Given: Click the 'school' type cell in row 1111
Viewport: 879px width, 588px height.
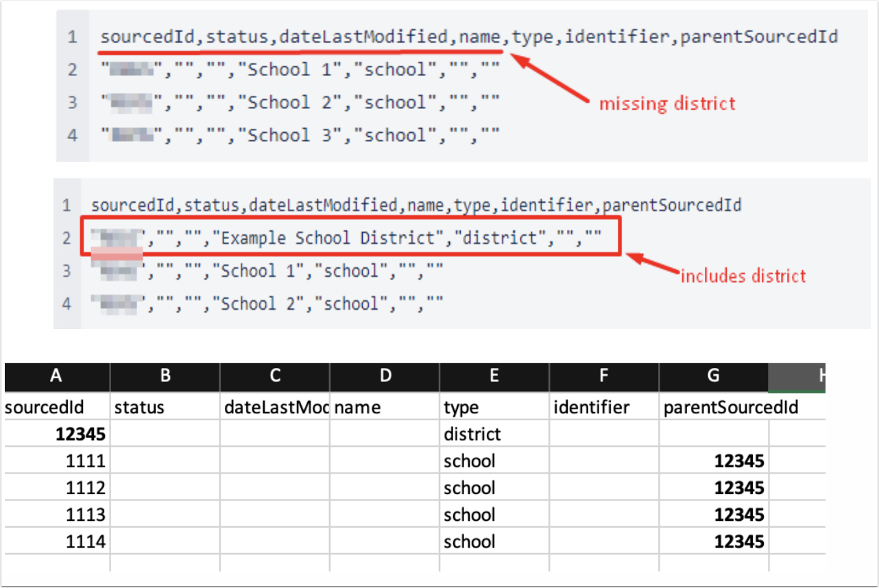Looking at the screenshot, I should click(495, 461).
